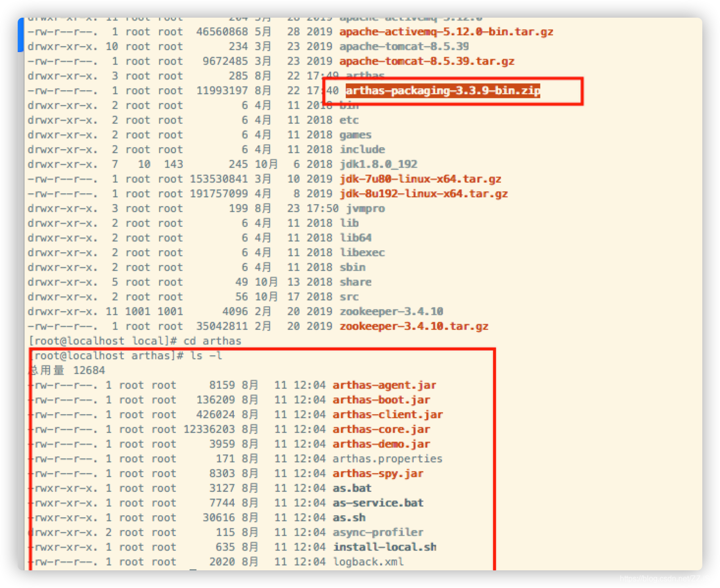Viewport: 720px width, 588px height.
Task: Click async-profiler directory name
Action: click(x=378, y=533)
